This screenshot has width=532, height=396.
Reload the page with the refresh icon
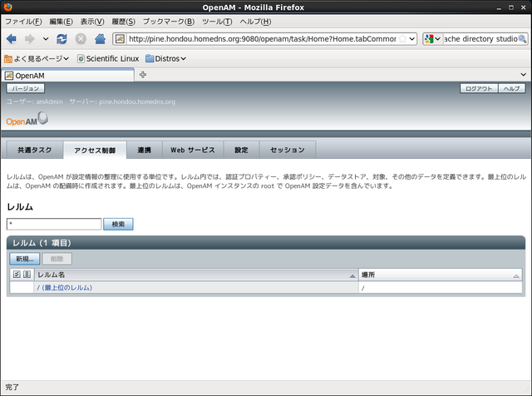pyautogui.click(x=62, y=39)
